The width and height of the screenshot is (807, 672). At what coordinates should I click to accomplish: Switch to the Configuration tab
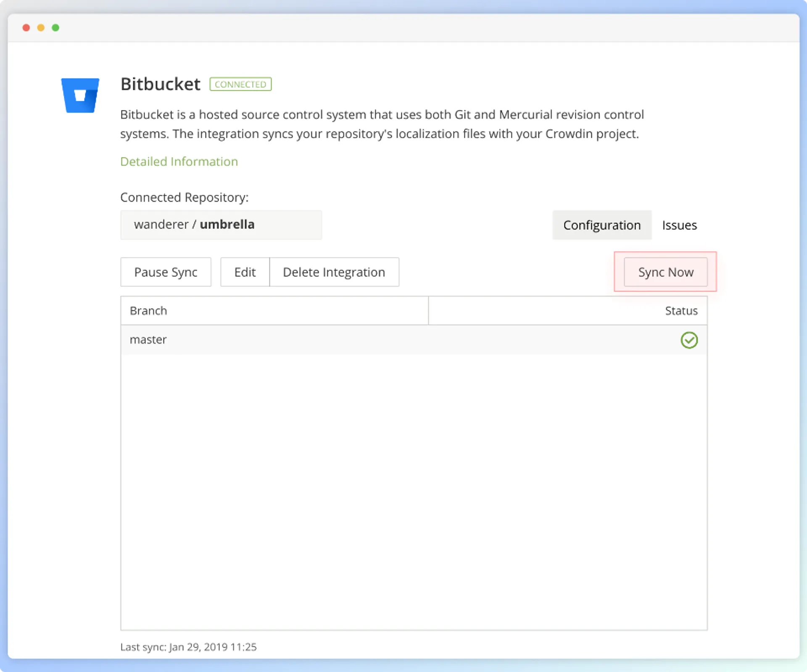click(602, 225)
